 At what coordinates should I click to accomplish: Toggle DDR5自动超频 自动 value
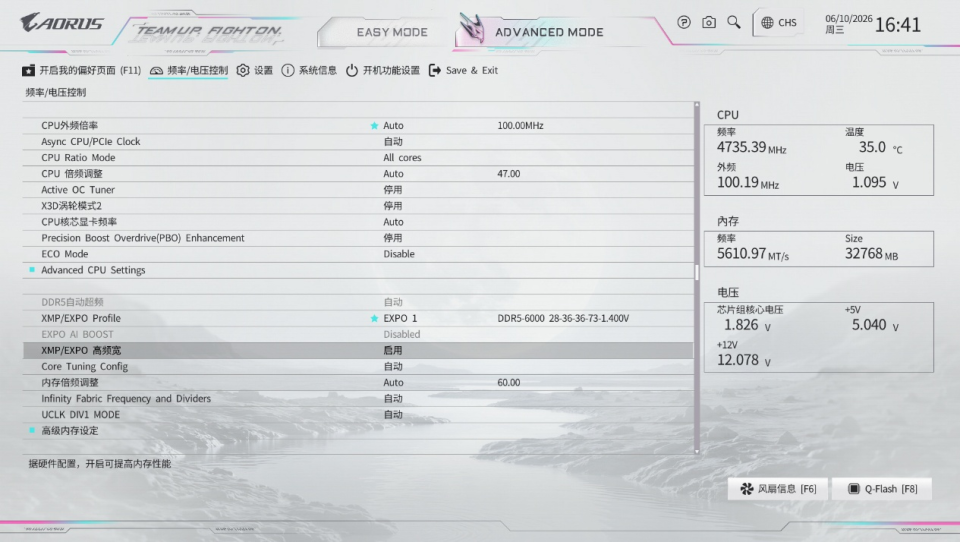pyautogui.click(x=393, y=302)
